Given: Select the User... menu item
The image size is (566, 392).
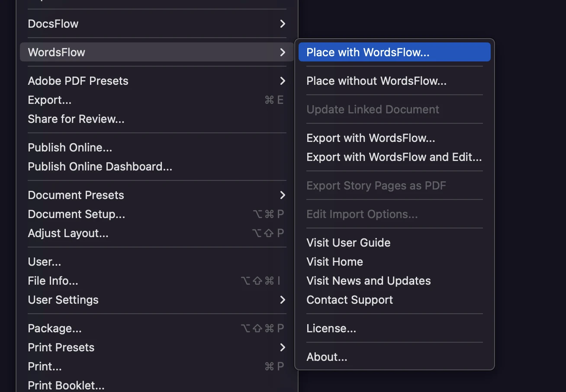Looking at the screenshot, I should 157,262.
